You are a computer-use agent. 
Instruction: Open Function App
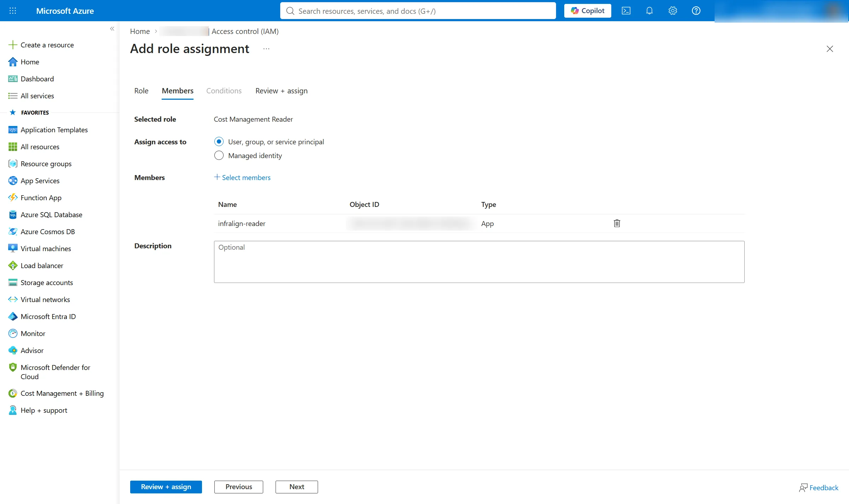[41, 198]
